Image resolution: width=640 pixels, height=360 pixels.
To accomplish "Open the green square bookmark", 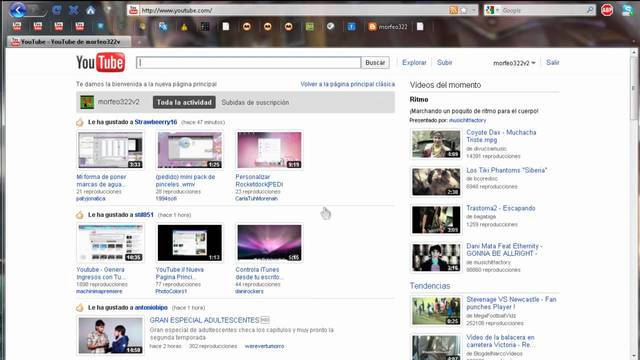I will tap(310, 27).
